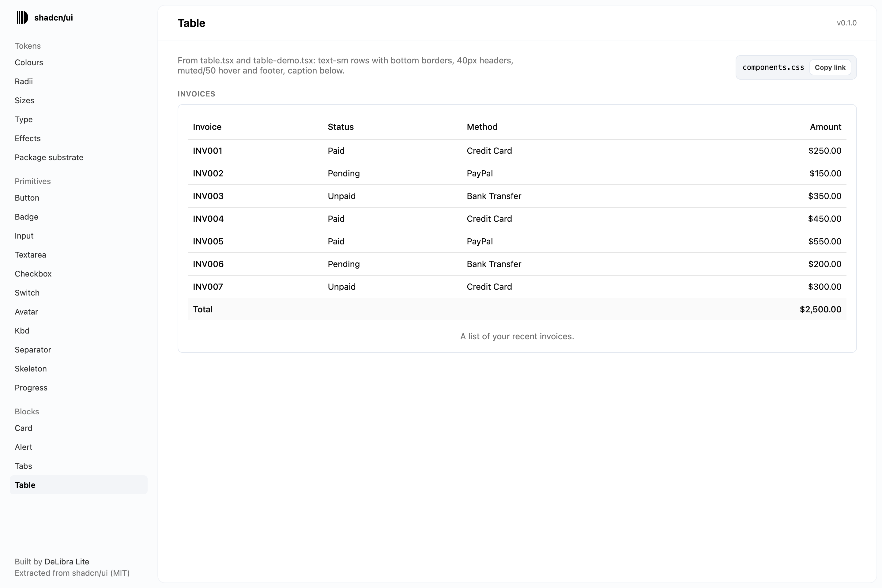Click the v0.1.0 version label
Image resolution: width=882 pixels, height=588 pixels.
point(846,23)
